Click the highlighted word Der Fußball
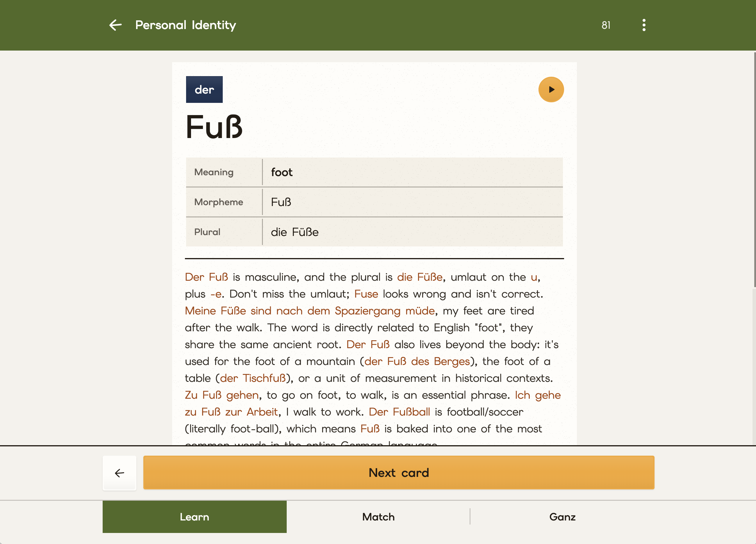The height and width of the screenshot is (544, 756). tap(399, 412)
